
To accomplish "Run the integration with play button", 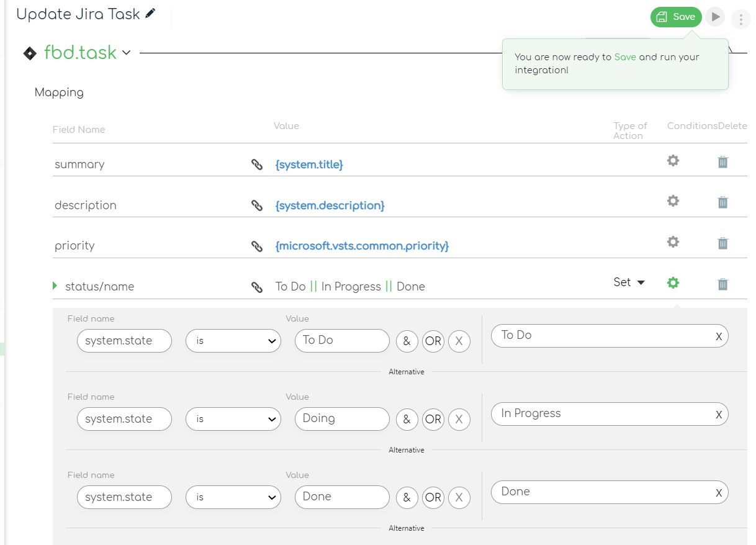I will point(716,17).
